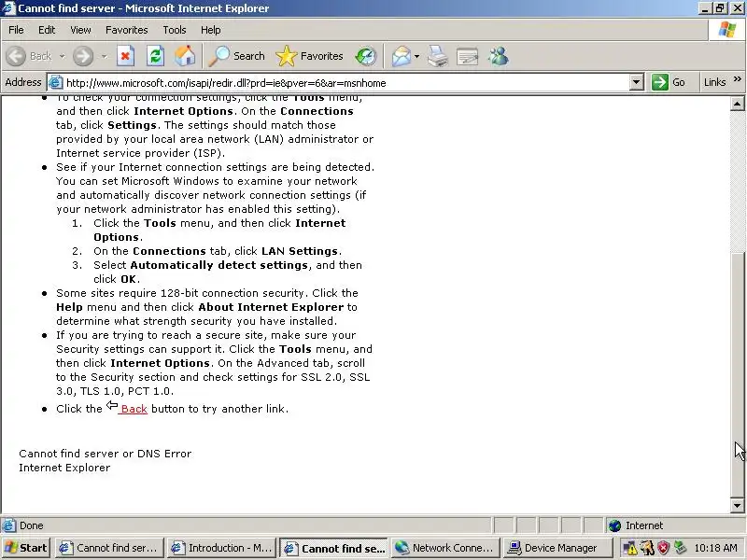Click inside the address URL field
The height and width of the screenshot is (560, 747).
(343, 82)
